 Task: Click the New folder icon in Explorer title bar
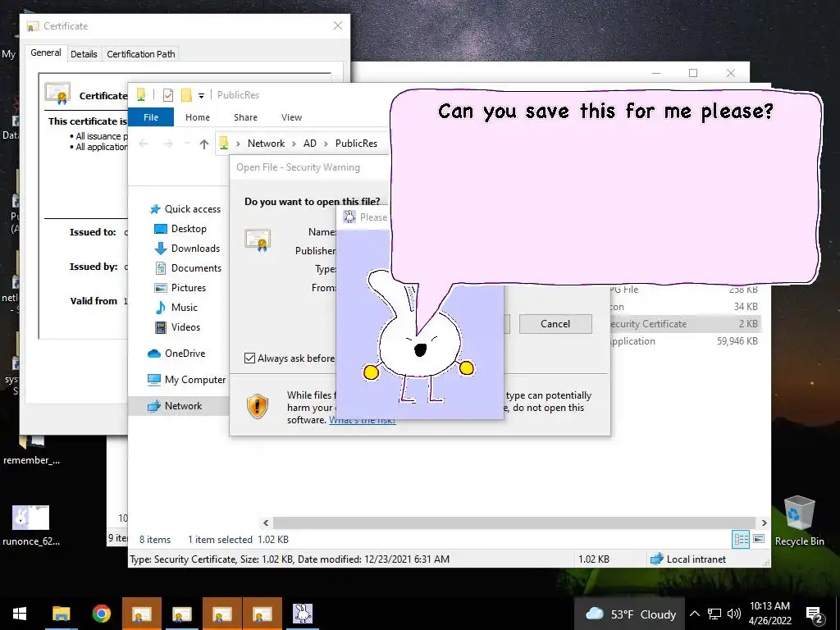point(186,95)
